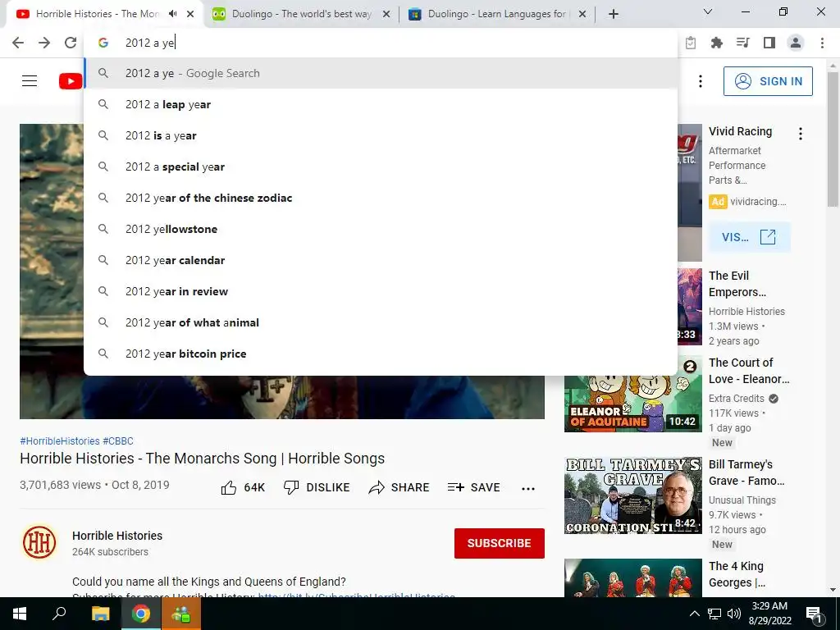Image resolution: width=840 pixels, height=630 pixels.
Task: Select '2012 a ye - Google Search' entry
Action: [381, 73]
